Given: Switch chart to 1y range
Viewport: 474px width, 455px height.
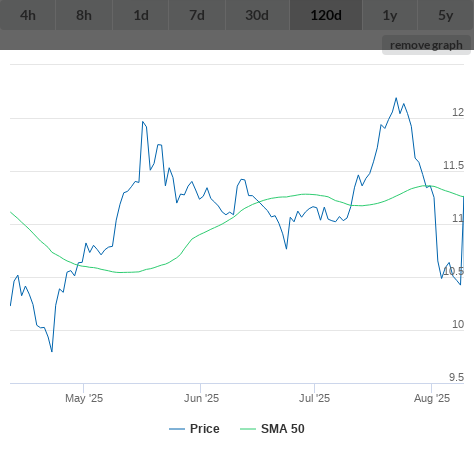Looking at the screenshot, I should [x=390, y=15].
